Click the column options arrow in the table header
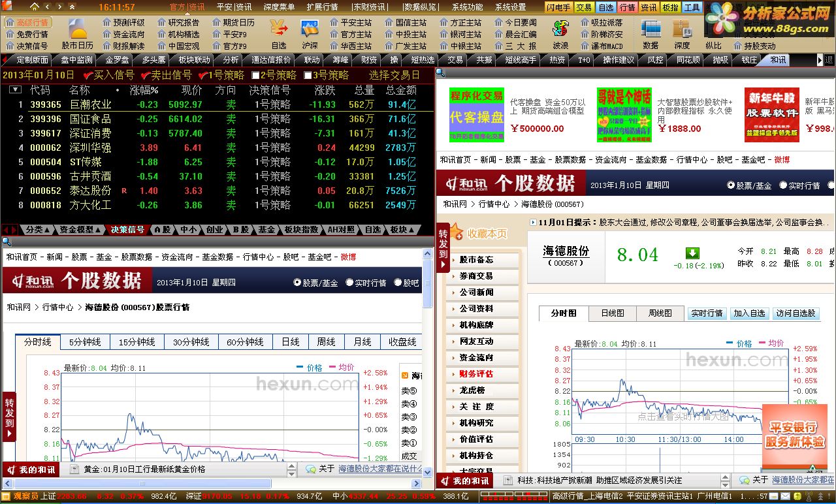Image resolution: width=836 pixels, height=504 pixels. [14, 90]
